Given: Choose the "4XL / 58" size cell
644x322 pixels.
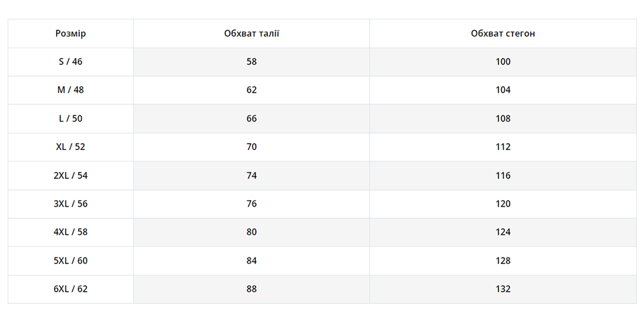Looking at the screenshot, I should 71,232.
